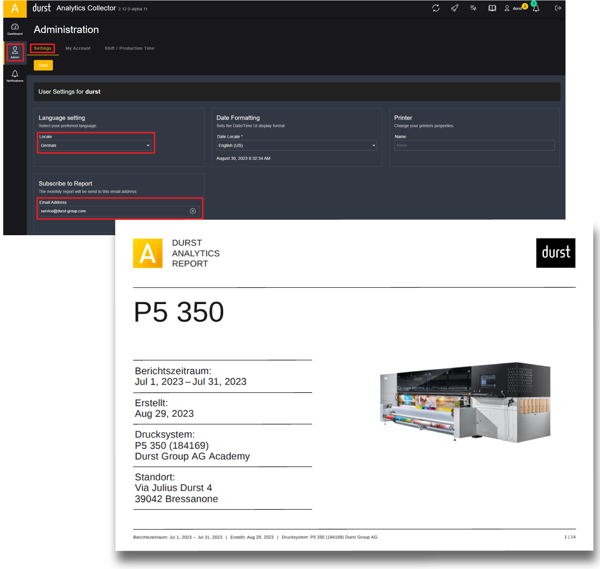The height and width of the screenshot is (569, 600).
Task: Click the printer Name input field
Action: pos(473,146)
